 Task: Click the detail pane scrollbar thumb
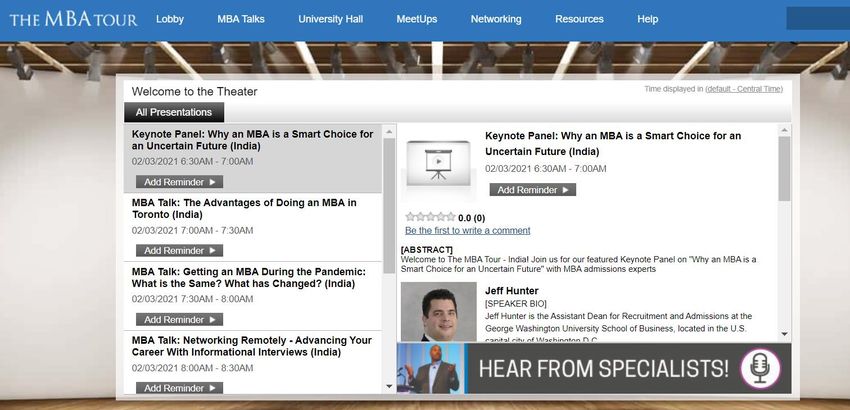[x=784, y=169]
